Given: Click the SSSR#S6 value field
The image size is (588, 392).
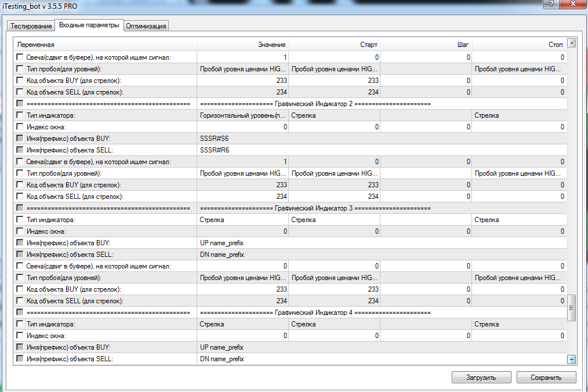Looking at the screenshot, I should [x=242, y=139].
